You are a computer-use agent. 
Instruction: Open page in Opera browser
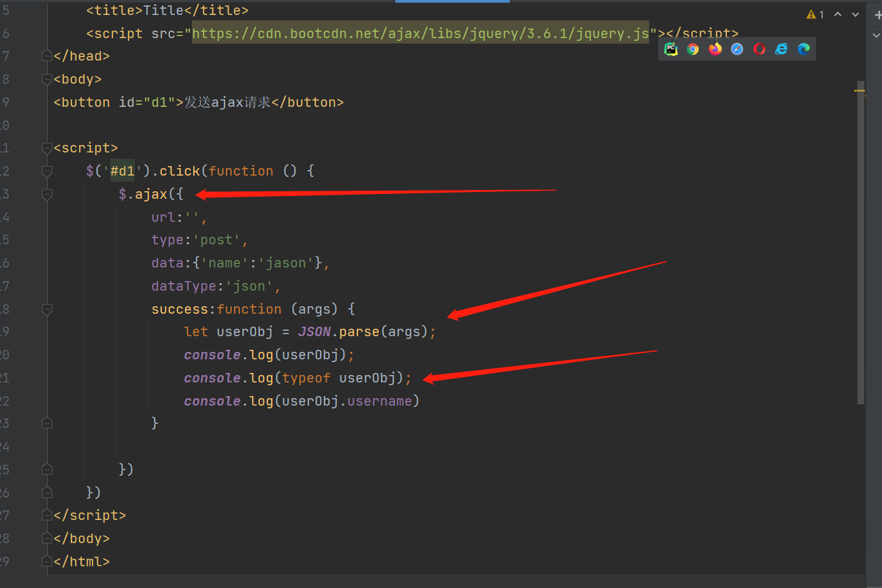(x=759, y=49)
